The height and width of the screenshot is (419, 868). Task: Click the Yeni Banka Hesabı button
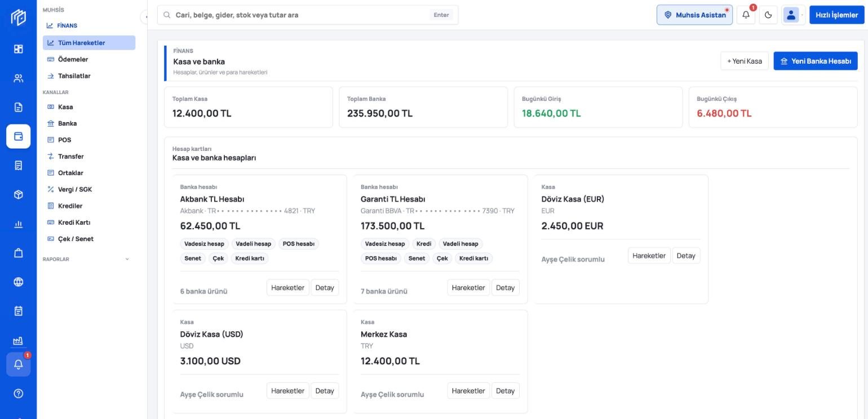(816, 61)
